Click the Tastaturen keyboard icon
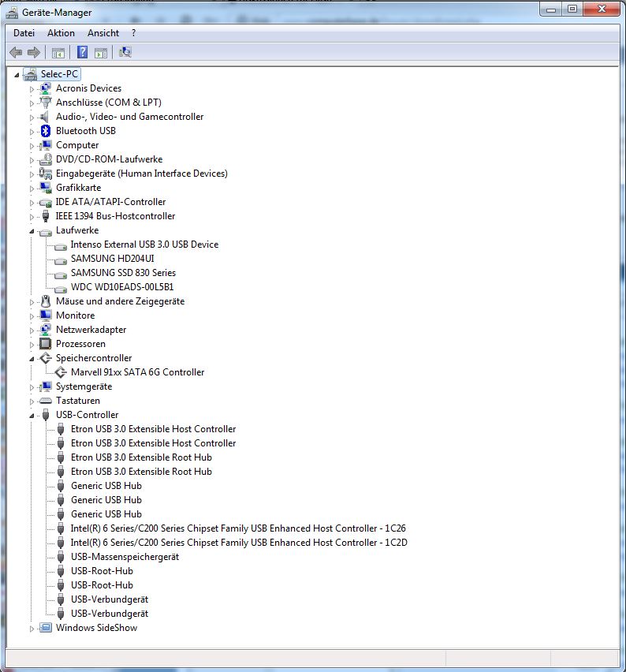Image resolution: width=626 pixels, height=672 pixels. click(45, 401)
